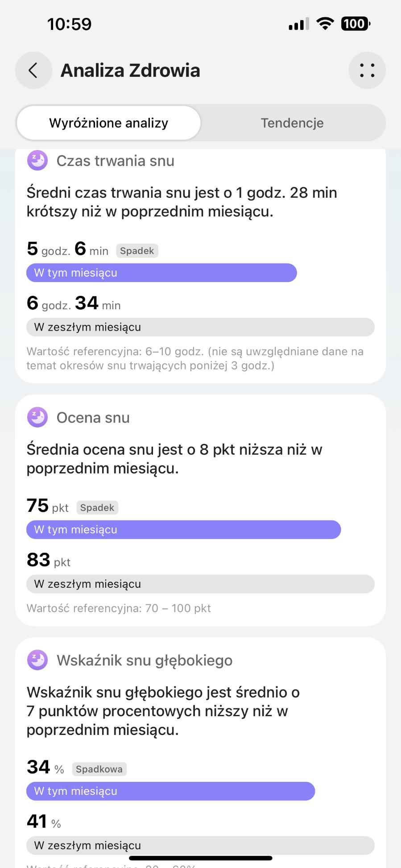Tap the Spadkowa badge next to 34 %
This screenshot has height=868, width=401.
[99, 769]
